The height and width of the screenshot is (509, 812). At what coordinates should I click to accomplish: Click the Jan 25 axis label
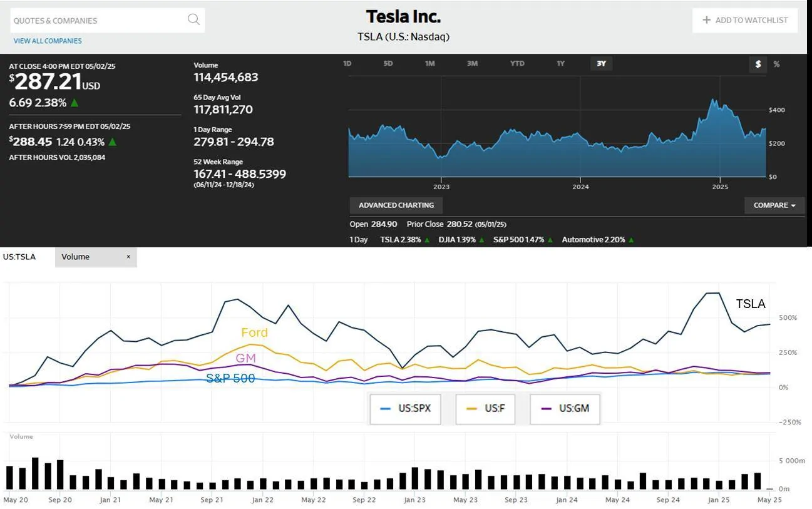tap(719, 500)
